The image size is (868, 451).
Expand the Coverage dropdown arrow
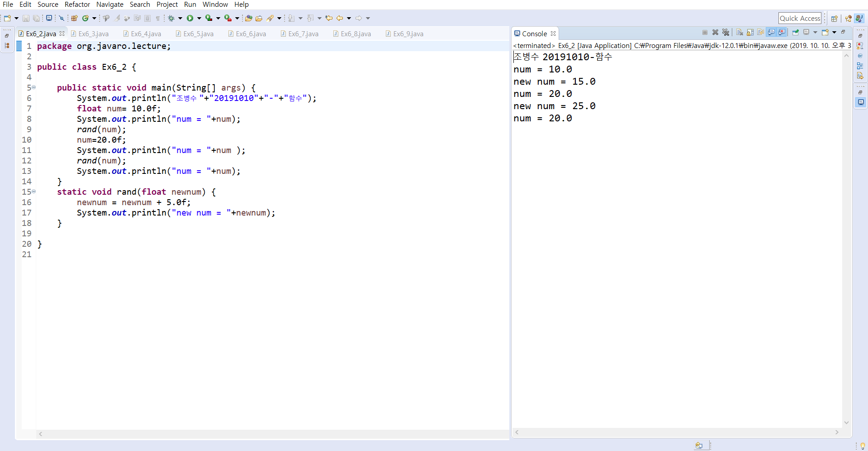pyautogui.click(x=218, y=19)
